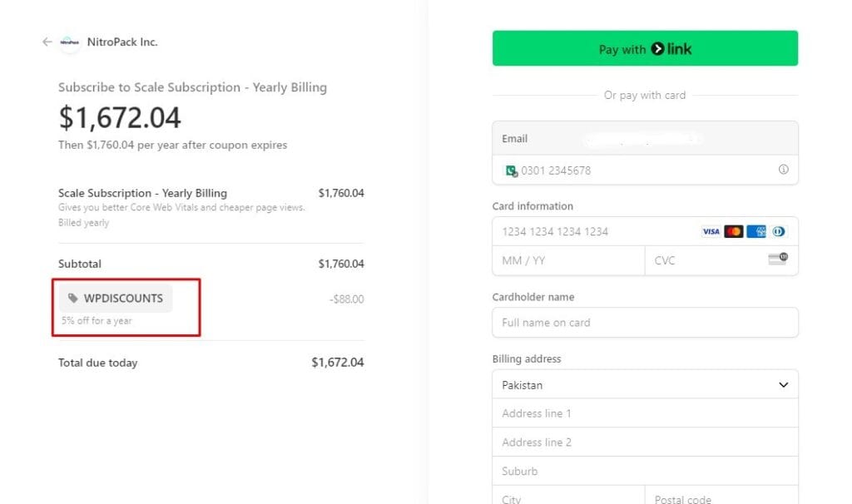Click the Mastercard icon
The width and height of the screenshot is (852, 504).
[x=734, y=232]
